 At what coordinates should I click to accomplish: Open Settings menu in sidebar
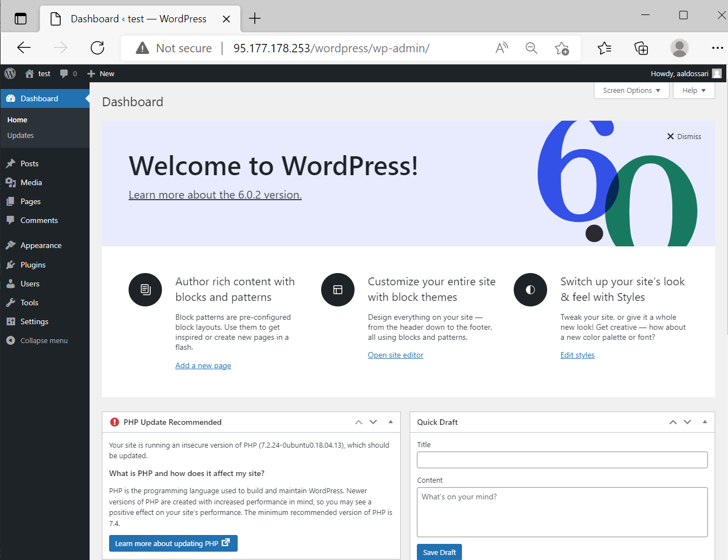45,321
